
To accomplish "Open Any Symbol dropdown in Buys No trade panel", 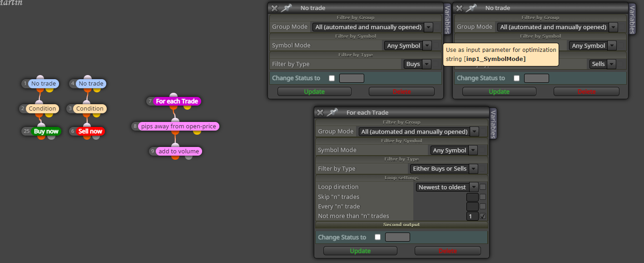I will pyautogui.click(x=408, y=46).
